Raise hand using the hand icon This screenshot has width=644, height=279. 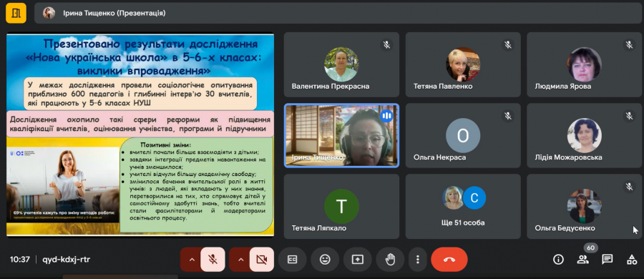[x=390, y=259]
